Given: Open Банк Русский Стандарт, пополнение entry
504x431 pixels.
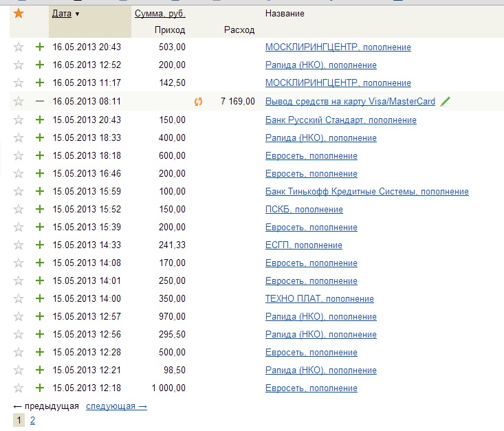Looking at the screenshot, I should pyautogui.click(x=340, y=120).
